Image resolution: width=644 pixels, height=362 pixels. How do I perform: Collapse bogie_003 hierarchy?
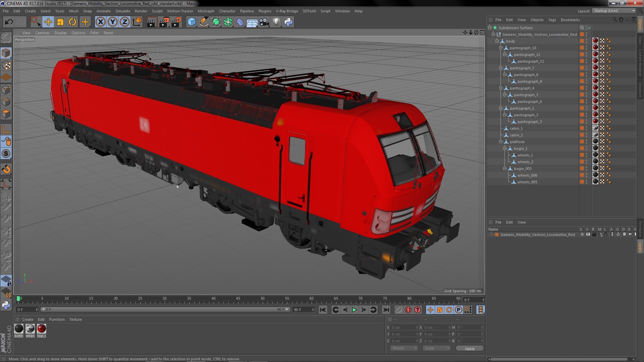504,168
